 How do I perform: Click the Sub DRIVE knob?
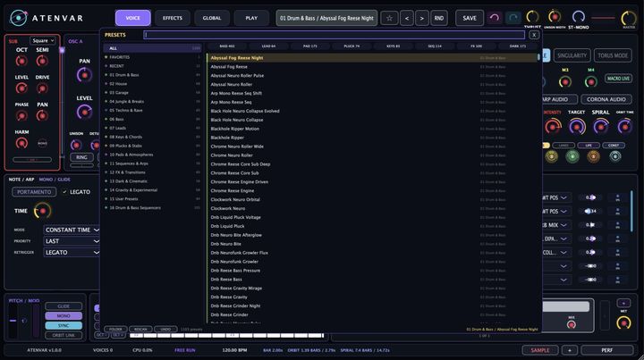tap(42, 88)
